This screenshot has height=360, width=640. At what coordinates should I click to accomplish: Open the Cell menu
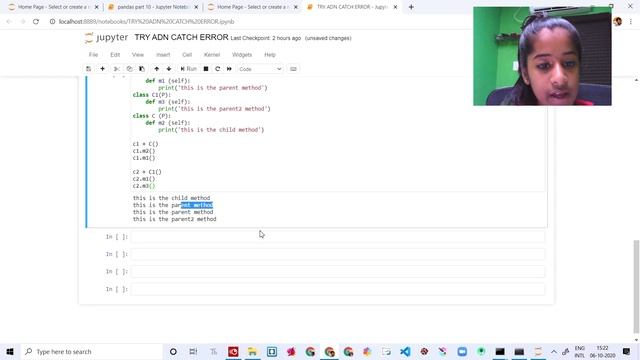pos(187,55)
